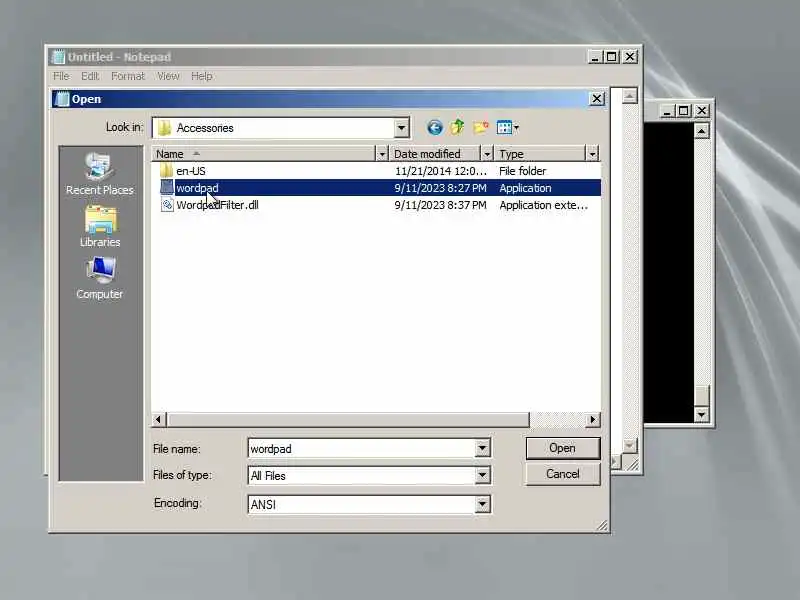
Task: Expand the Files of type dropdown
Action: tap(482, 476)
